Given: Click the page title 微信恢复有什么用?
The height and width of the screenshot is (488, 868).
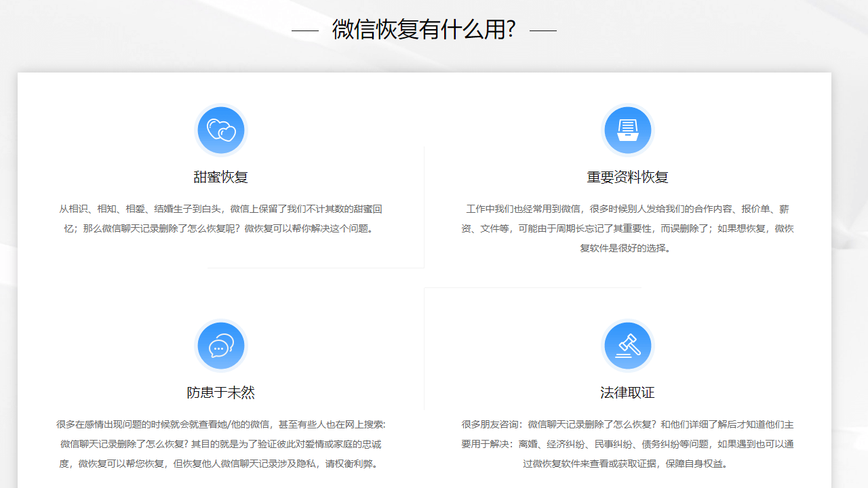Looking at the screenshot, I should (x=424, y=28).
